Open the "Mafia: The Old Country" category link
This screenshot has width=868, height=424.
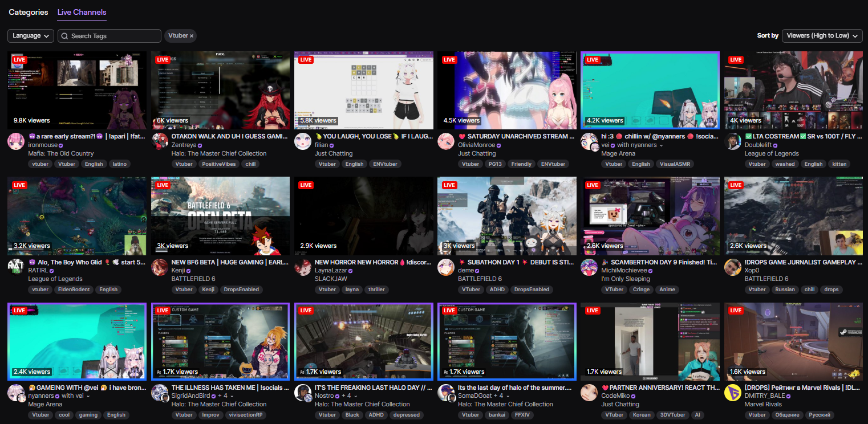click(x=61, y=153)
